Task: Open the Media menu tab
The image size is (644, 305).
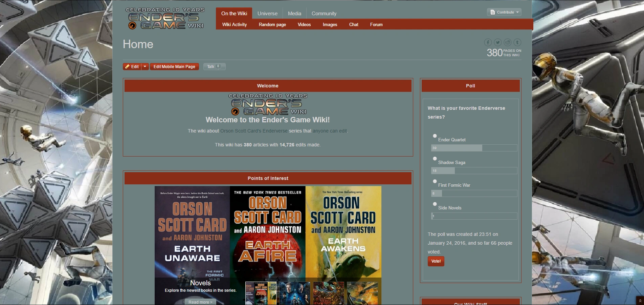Action: click(294, 14)
